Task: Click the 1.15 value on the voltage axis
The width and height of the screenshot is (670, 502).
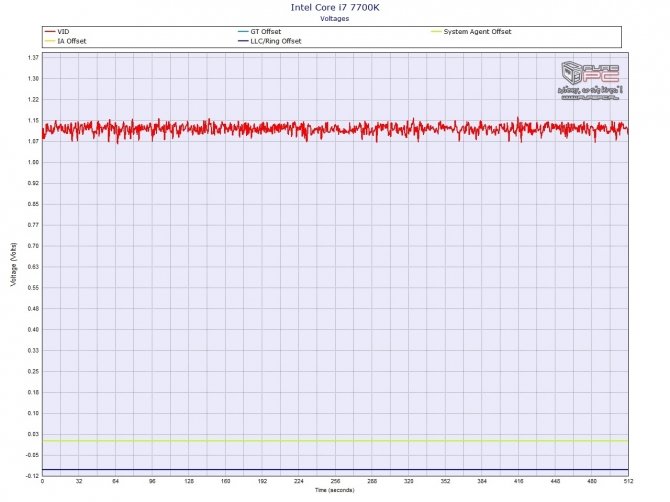Action: pos(33,120)
